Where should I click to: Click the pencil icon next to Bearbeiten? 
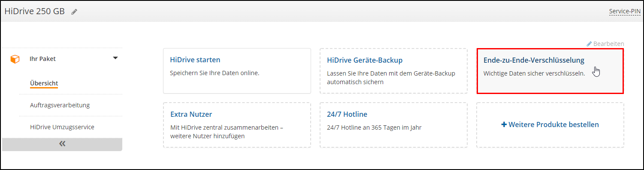coord(589,44)
